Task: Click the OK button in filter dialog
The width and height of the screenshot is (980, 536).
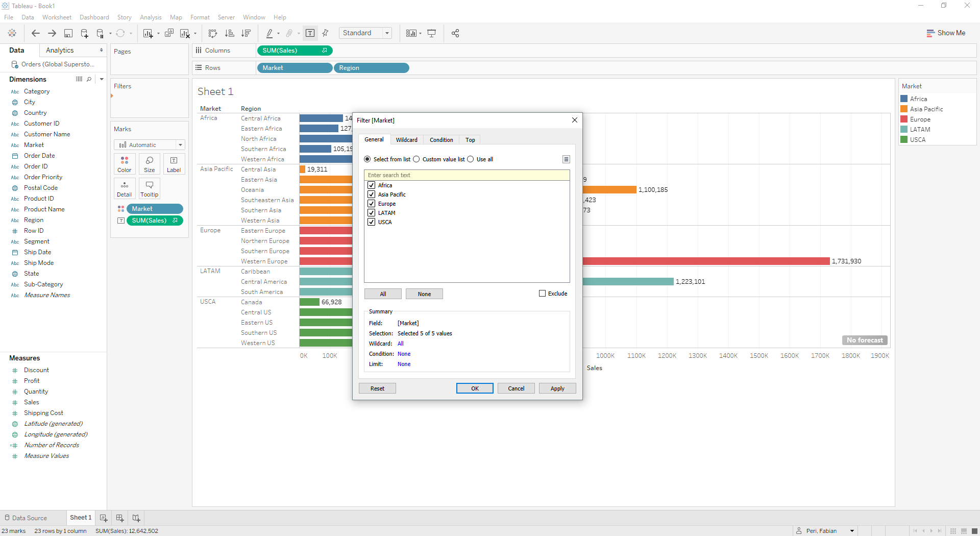Action: tap(475, 388)
